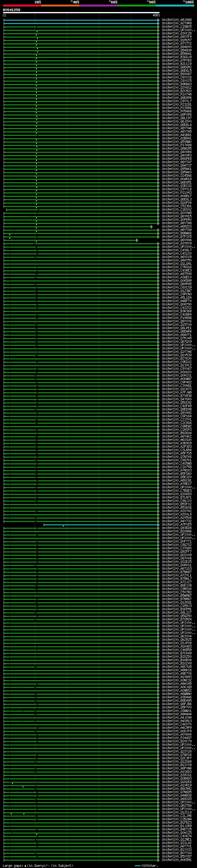This screenshot has width=197, height=868.
Task: Select the UniRef100_A9SYF9 hit label
Action: pyautogui.click(x=177, y=37)
